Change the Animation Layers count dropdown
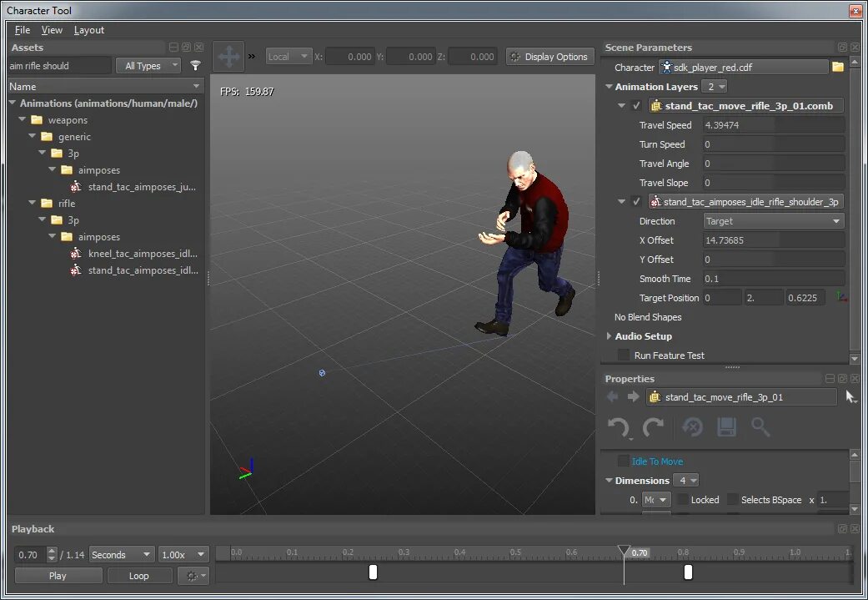The height and width of the screenshot is (600, 868). click(714, 87)
